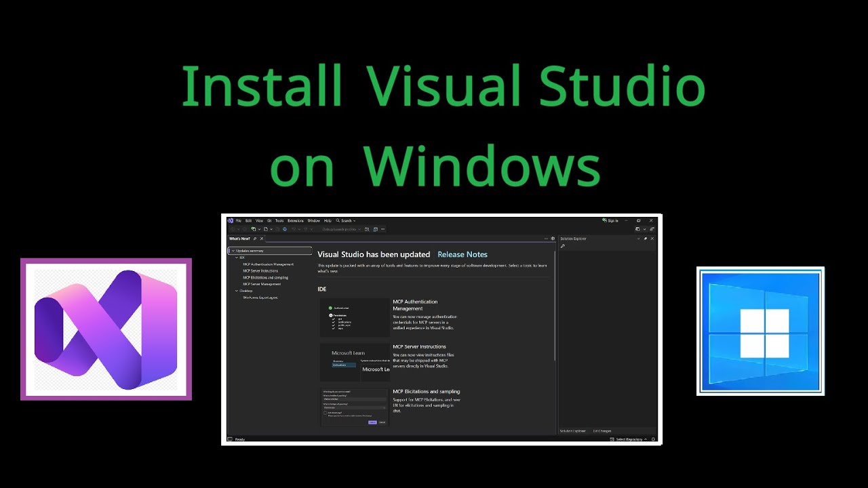The image size is (868, 488).
Task: Open the tab well overflow ellipsis
Action: click(546, 239)
